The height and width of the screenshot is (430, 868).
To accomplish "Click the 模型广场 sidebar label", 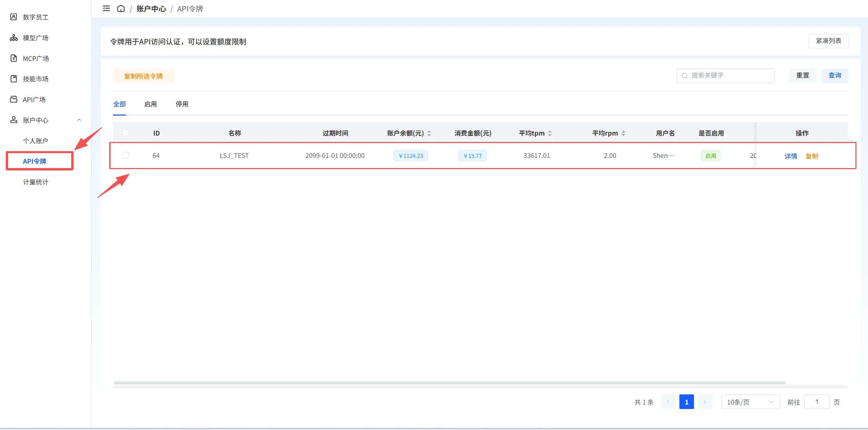I will [36, 38].
